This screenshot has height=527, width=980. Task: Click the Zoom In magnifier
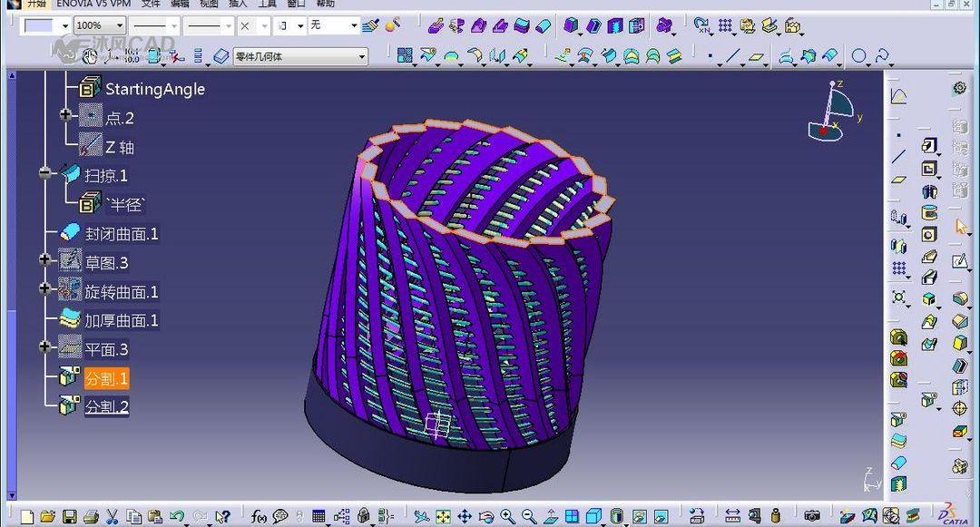pos(507,517)
